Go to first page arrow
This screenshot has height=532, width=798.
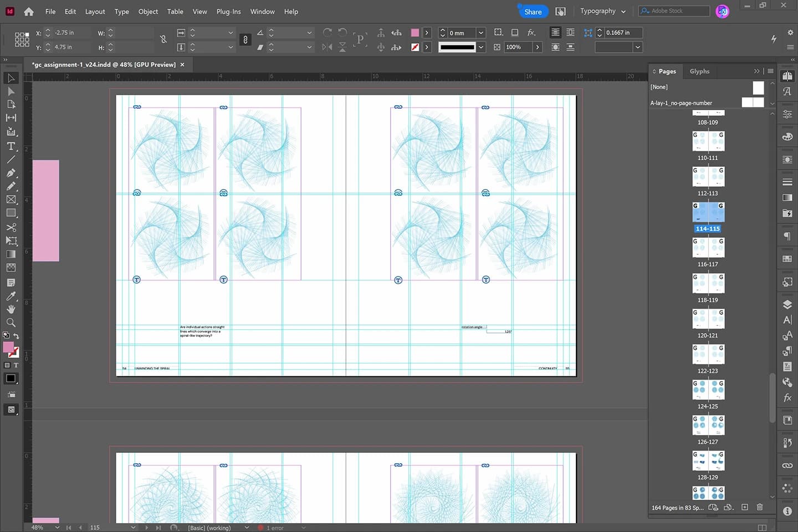click(x=69, y=528)
